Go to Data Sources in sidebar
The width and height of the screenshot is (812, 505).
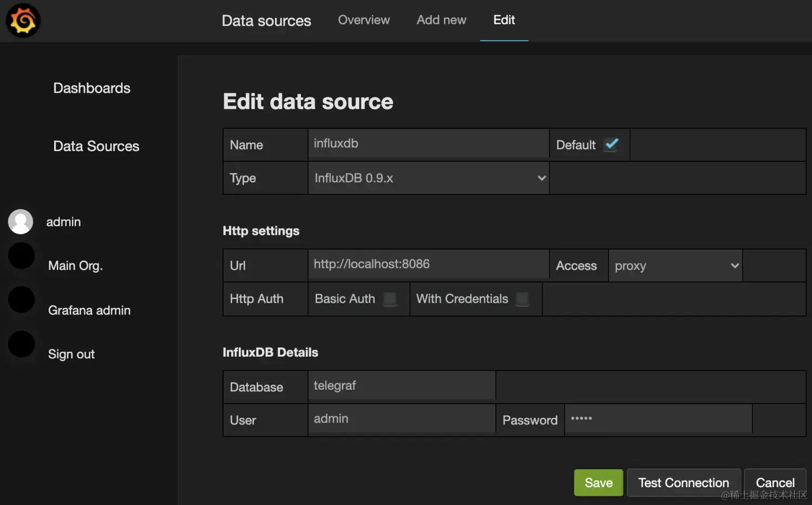click(x=96, y=146)
